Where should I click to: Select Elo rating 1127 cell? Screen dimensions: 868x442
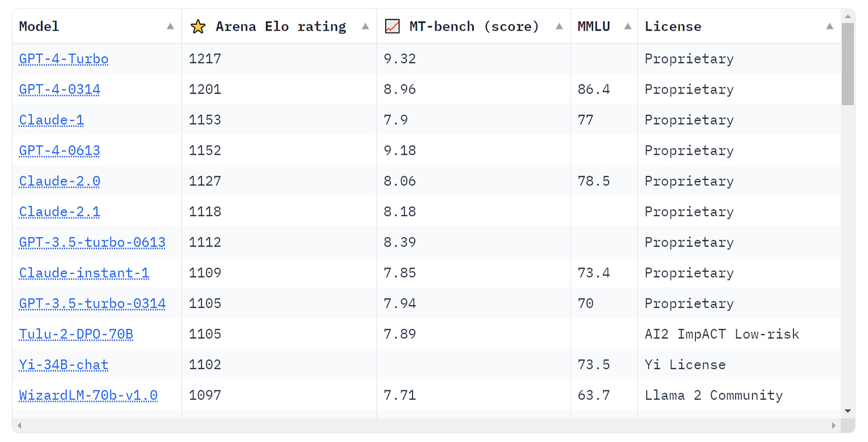click(279, 181)
